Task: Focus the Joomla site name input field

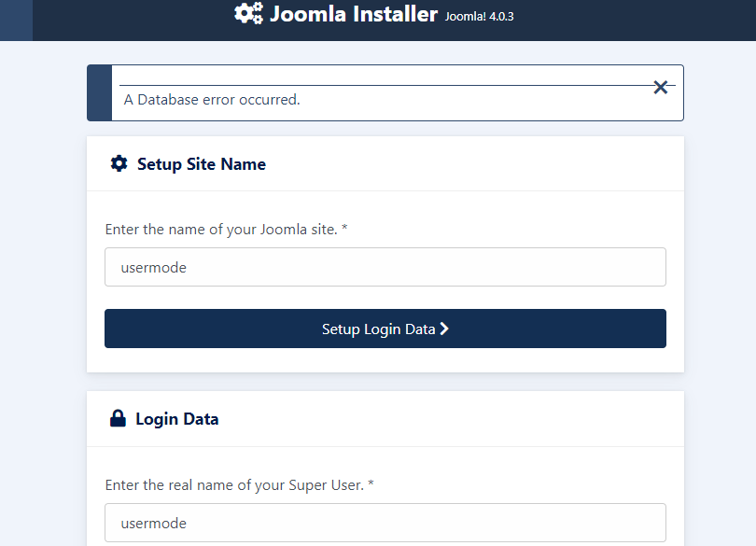Action: tap(385, 267)
